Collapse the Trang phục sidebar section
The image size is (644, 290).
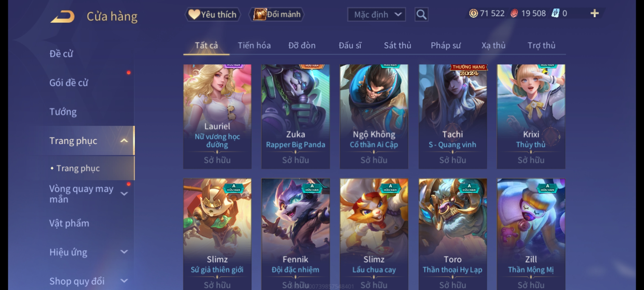click(x=124, y=141)
